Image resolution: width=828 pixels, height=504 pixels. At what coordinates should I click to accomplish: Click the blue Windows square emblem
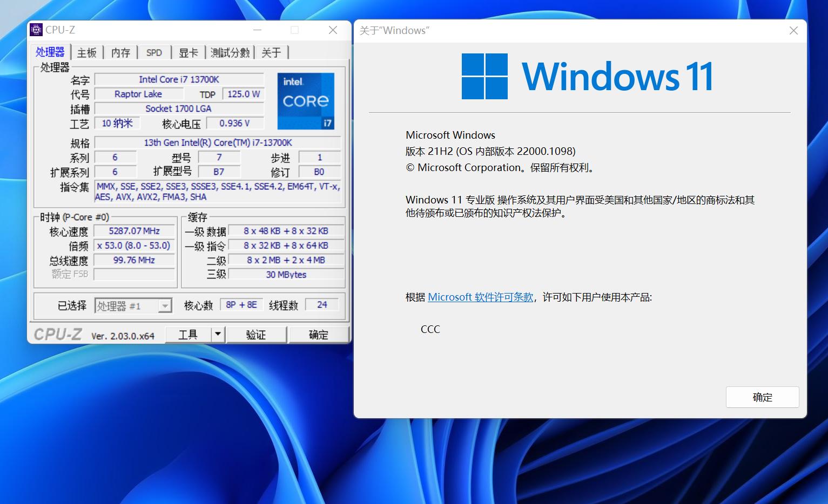coord(484,76)
